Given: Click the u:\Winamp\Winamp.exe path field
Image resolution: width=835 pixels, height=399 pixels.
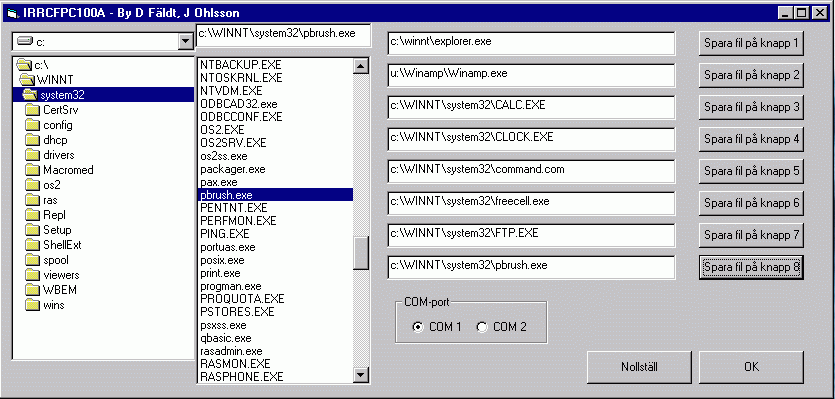Looking at the screenshot, I should coord(531,75).
